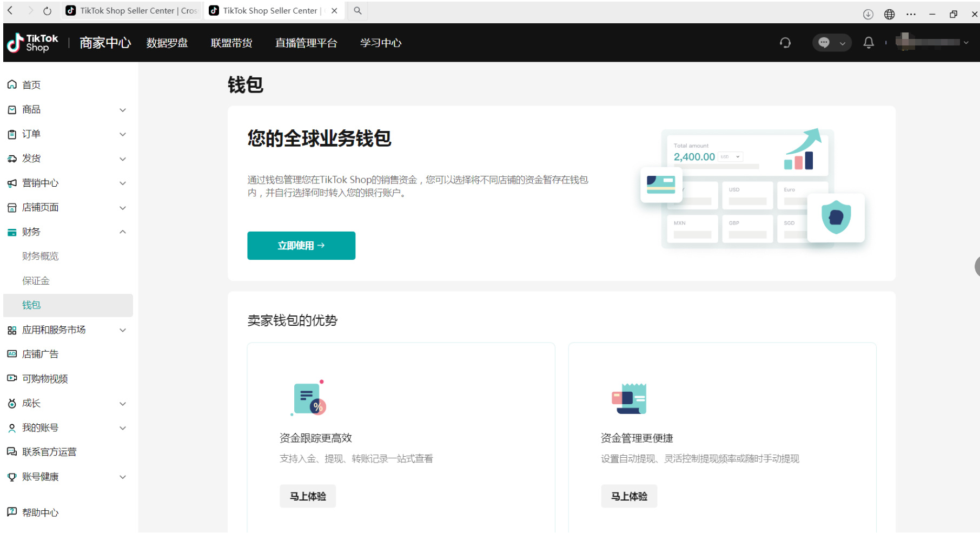This screenshot has height=533, width=980.
Task: Go to 商家中心 in header
Action: pos(105,43)
